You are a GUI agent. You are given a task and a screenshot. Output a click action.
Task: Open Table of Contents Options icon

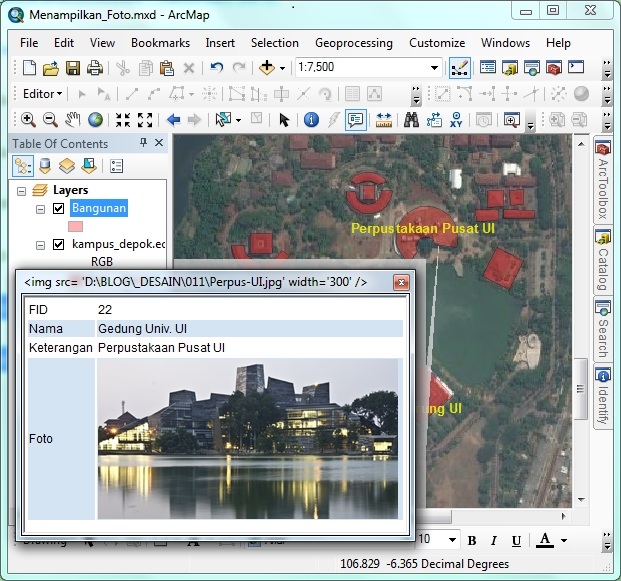point(116,166)
